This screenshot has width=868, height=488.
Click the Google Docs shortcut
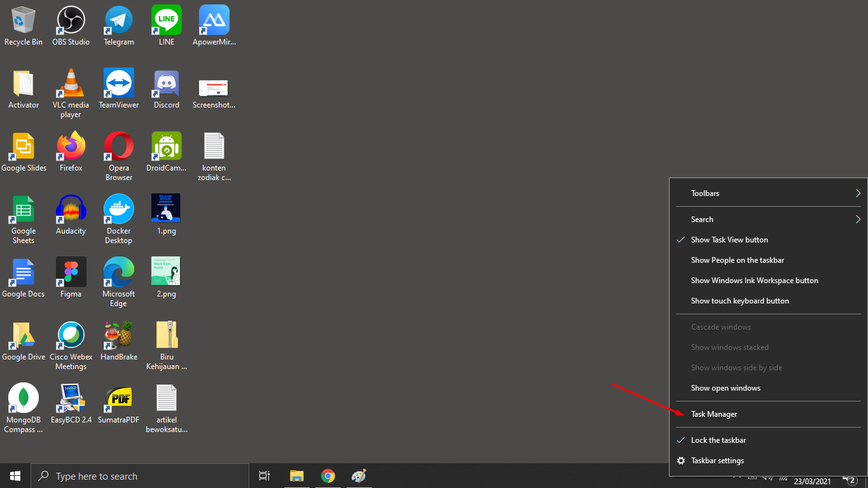[24, 277]
